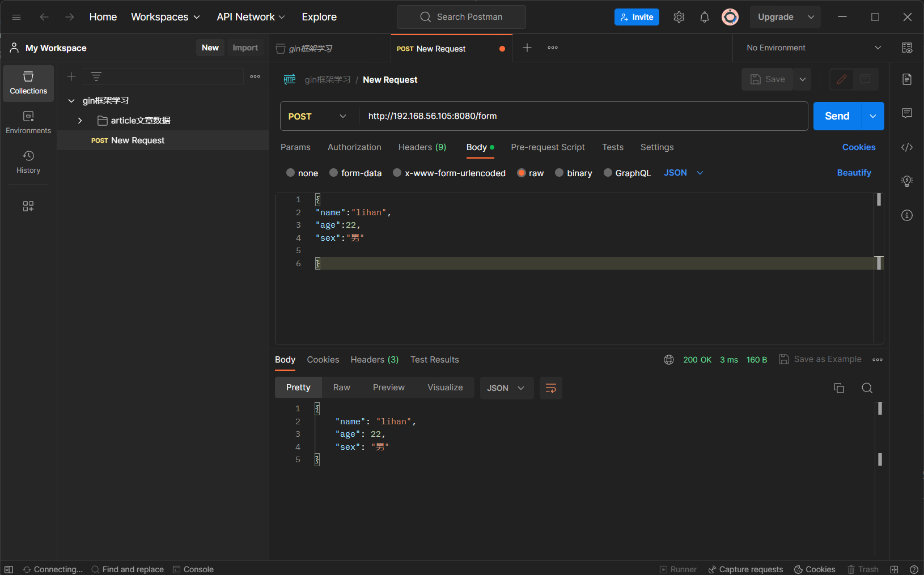Create new collection with plus icon
924x575 pixels.
pyautogui.click(x=71, y=76)
